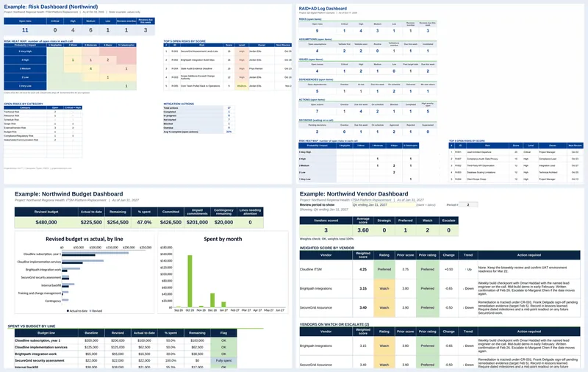Click risk "SecureGrid Assessment Lands Late"
Image resolution: width=588 pixels, height=372 pixels.
point(199,51)
